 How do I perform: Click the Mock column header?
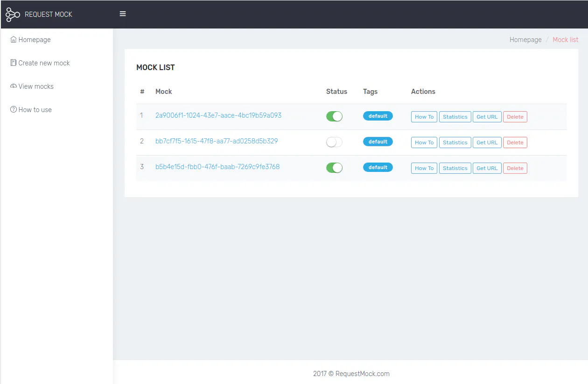click(164, 92)
